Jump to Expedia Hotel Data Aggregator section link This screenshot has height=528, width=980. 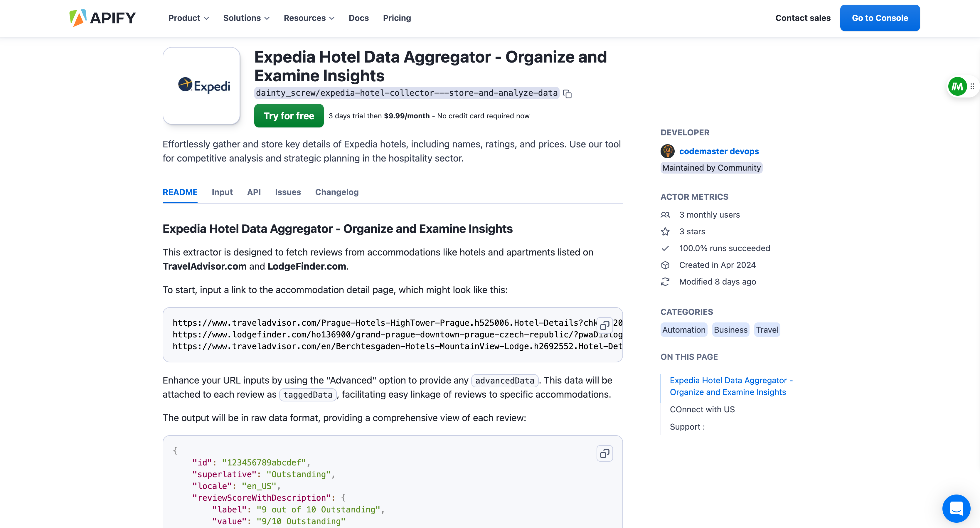tap(731, 386)
